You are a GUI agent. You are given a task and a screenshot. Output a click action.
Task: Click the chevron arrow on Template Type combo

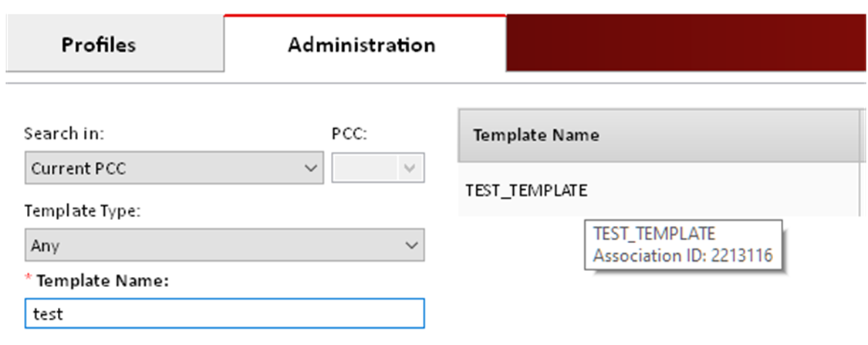click(411, 246)
